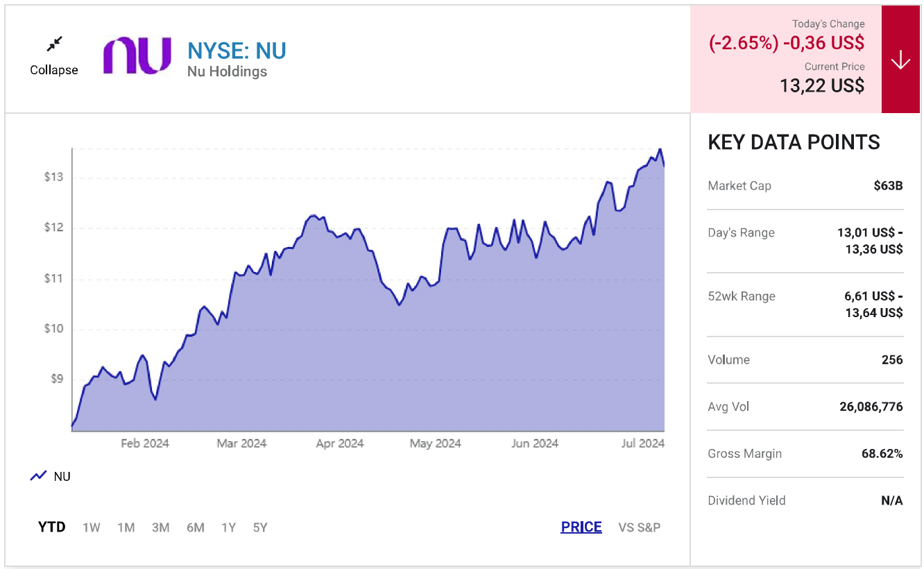Click the Nu Holdings company name
924x569 pixels.
point(227,71)
